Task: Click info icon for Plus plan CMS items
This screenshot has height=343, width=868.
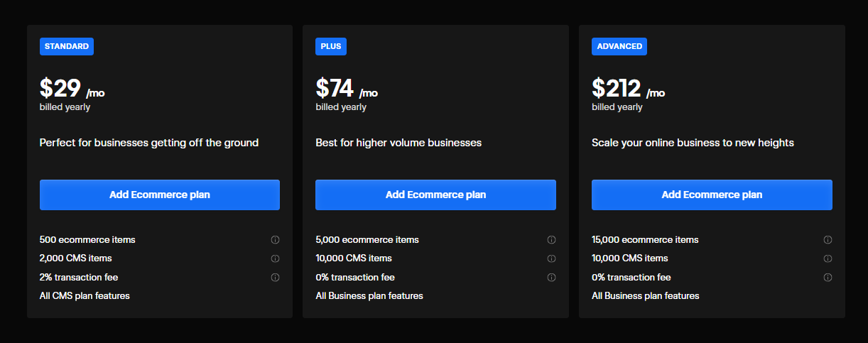Action: [x=551, y=258]
